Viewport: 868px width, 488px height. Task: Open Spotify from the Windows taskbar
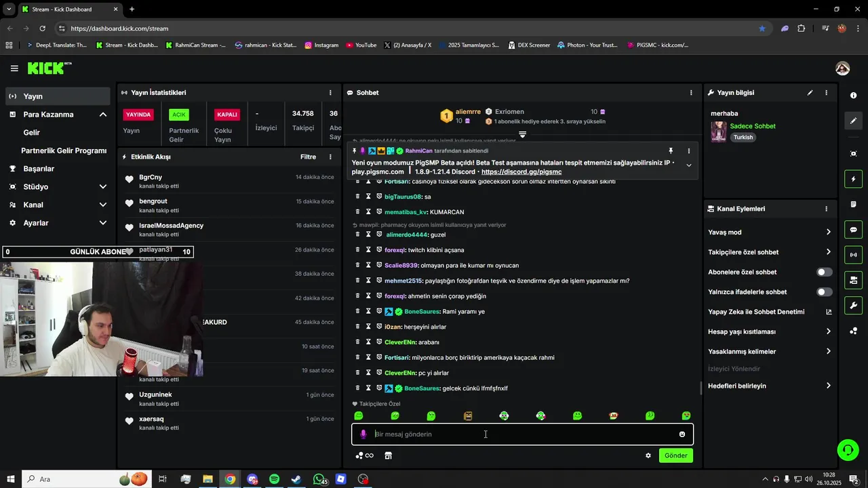(274, 479)
